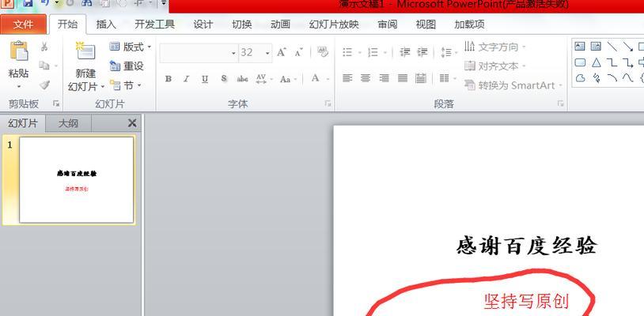Open the Font dialog launcher
644x316 pixels.
pyautogui.click(x=328, y=103)
